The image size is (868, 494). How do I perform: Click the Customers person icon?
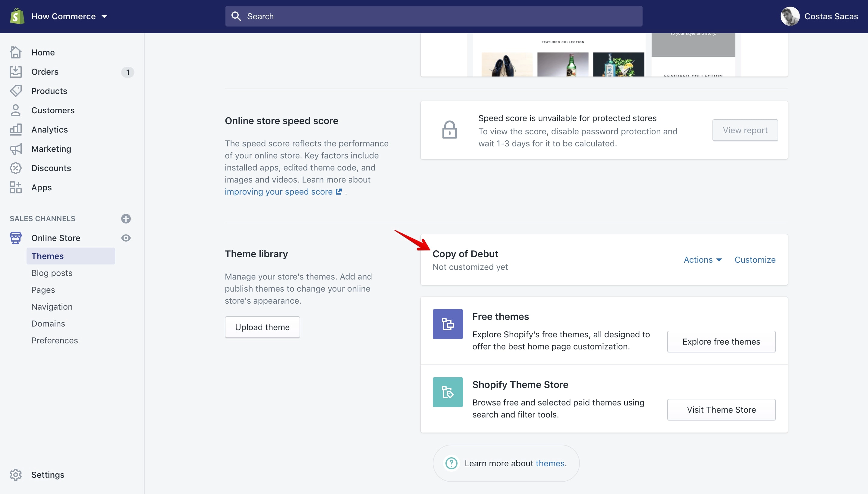pyautogui.click(x=16, y=110)
